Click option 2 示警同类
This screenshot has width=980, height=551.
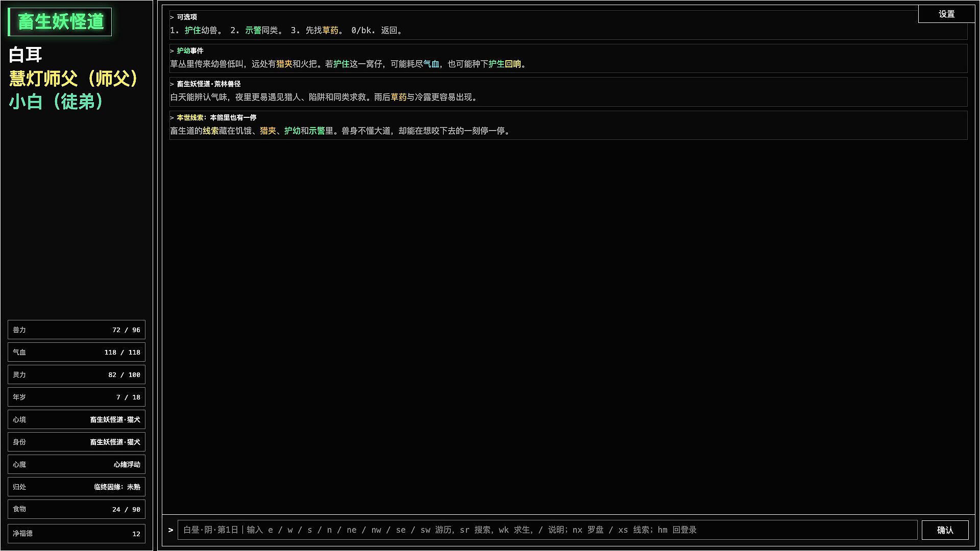[x=257, y=31]
